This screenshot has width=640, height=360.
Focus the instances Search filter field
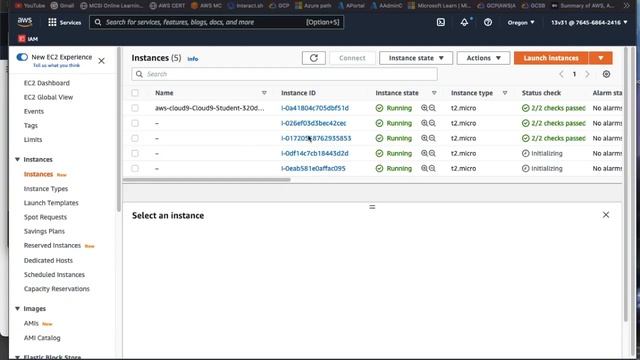(x=284, y=74)
